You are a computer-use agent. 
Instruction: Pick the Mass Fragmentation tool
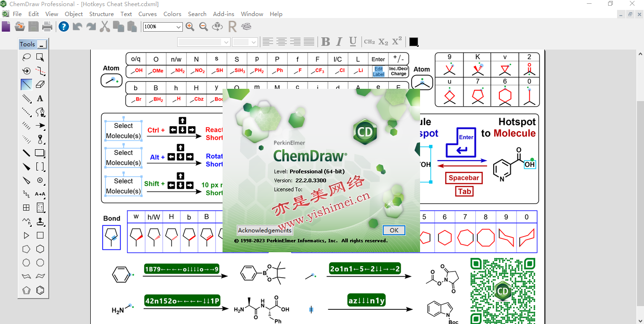point(40,71)
